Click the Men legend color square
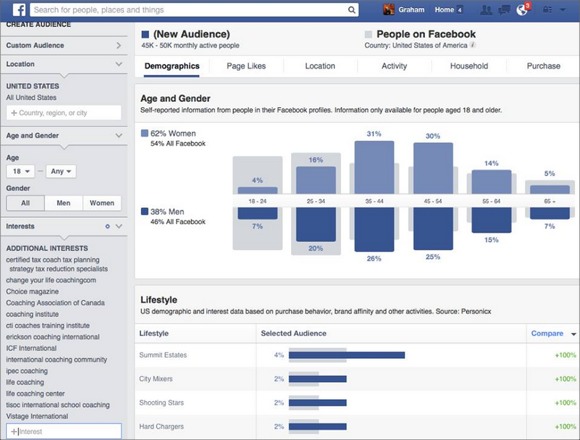 click(145, 211)
